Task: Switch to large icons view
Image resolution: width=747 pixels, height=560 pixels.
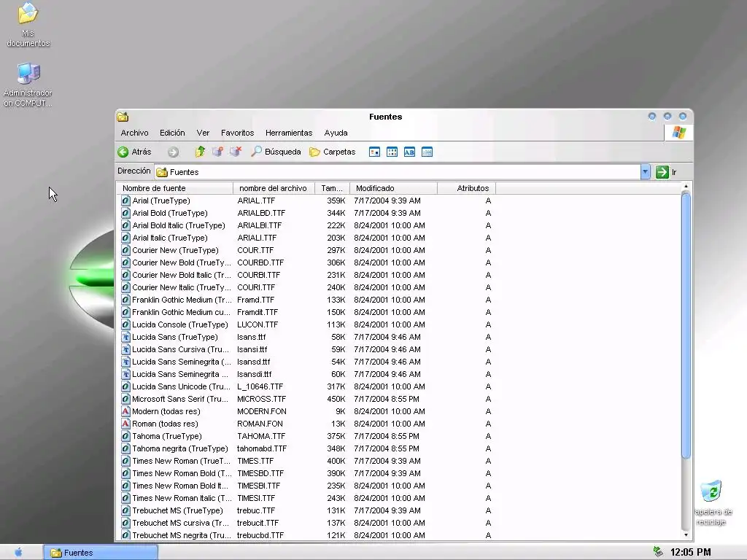Action: (x=374, y=152)
